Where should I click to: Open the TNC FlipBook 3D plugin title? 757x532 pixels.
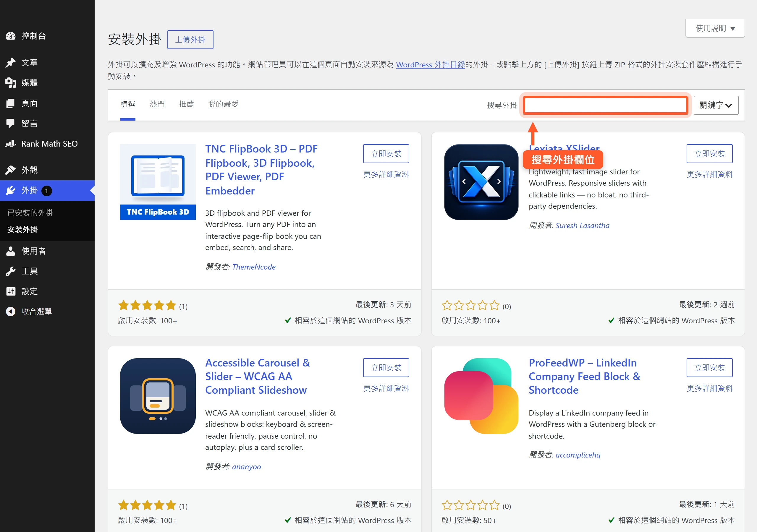(x=261, y=170)
